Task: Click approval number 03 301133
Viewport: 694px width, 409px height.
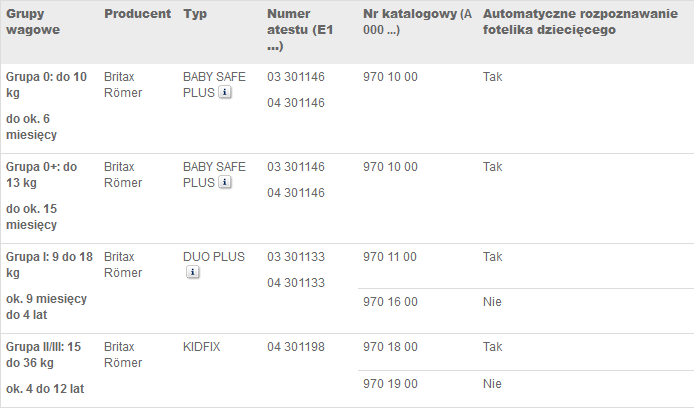Action: click(x=296, y=257)
